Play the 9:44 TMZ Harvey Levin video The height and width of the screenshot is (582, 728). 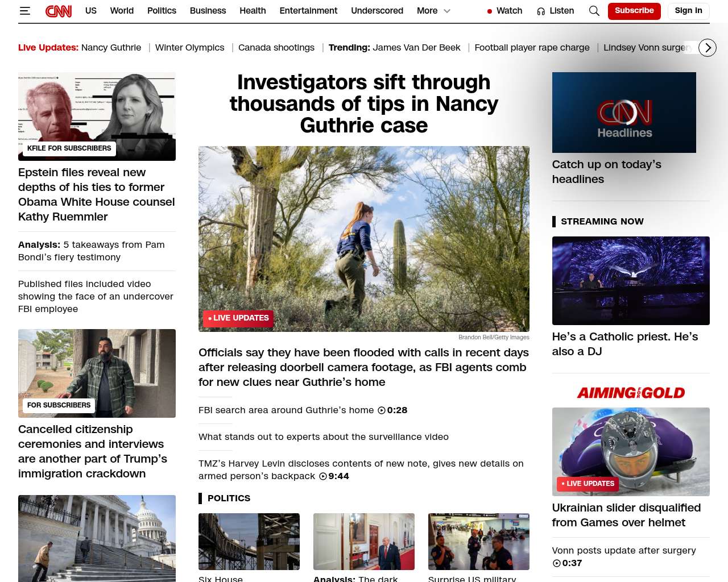[x=323, y=476]
